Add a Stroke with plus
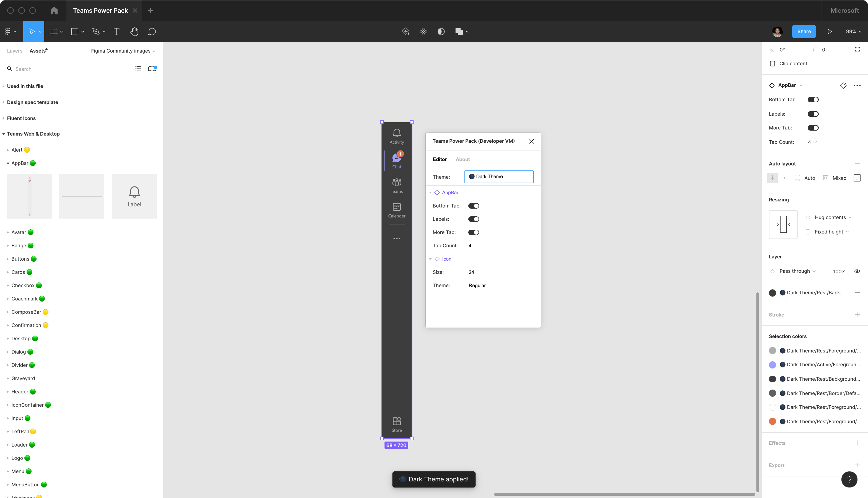Image resolution: width=868 pixels, height=498 pixels. coord(857,315)
